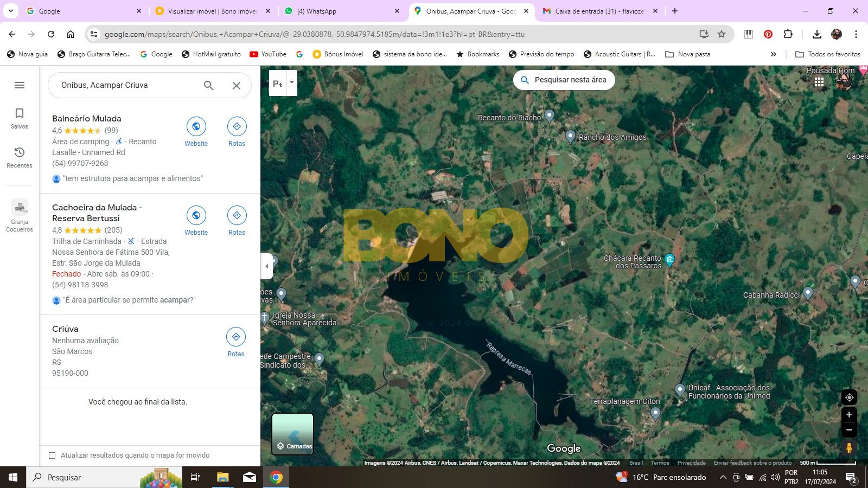Open Balneário Mulada result

[87, 118]
